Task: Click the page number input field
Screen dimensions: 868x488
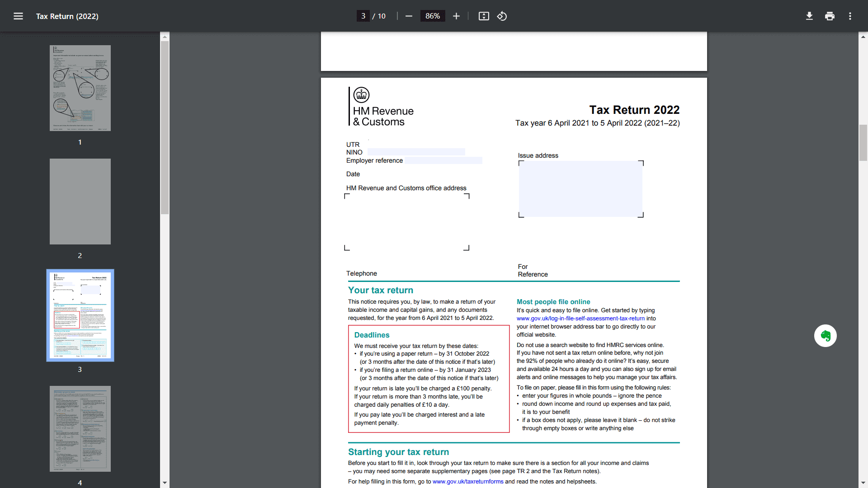Action: [x=363, y=16]
